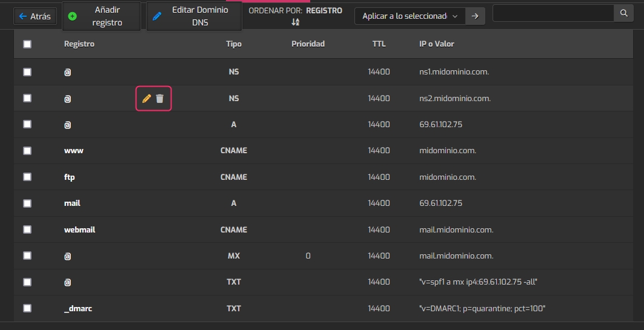The width and height of the screenshot is (644, 330).
Task: Go back with the Atrás arrow button
Action: click(x=35, y=16)
